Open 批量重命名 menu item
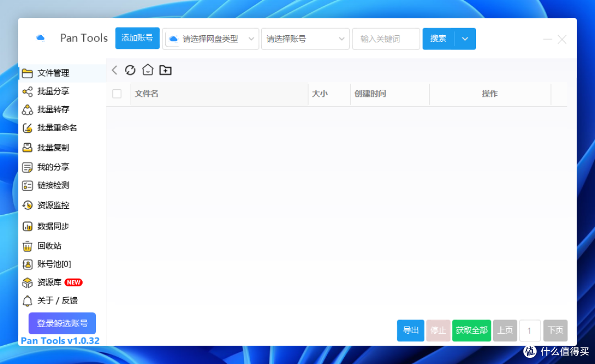This screenshot has height=364, width=595. 62,128
